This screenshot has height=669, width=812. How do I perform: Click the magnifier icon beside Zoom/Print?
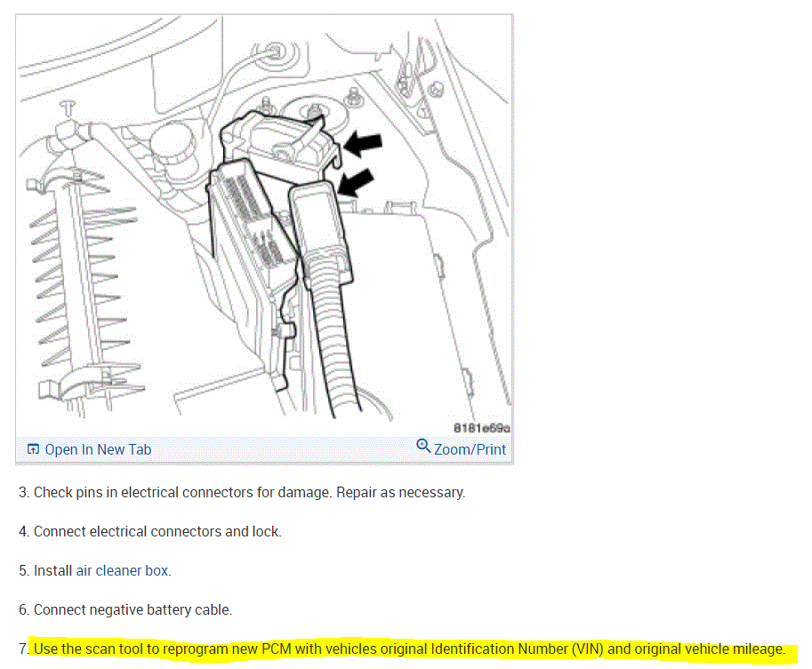pyautogui.click(x=423, y=446)
